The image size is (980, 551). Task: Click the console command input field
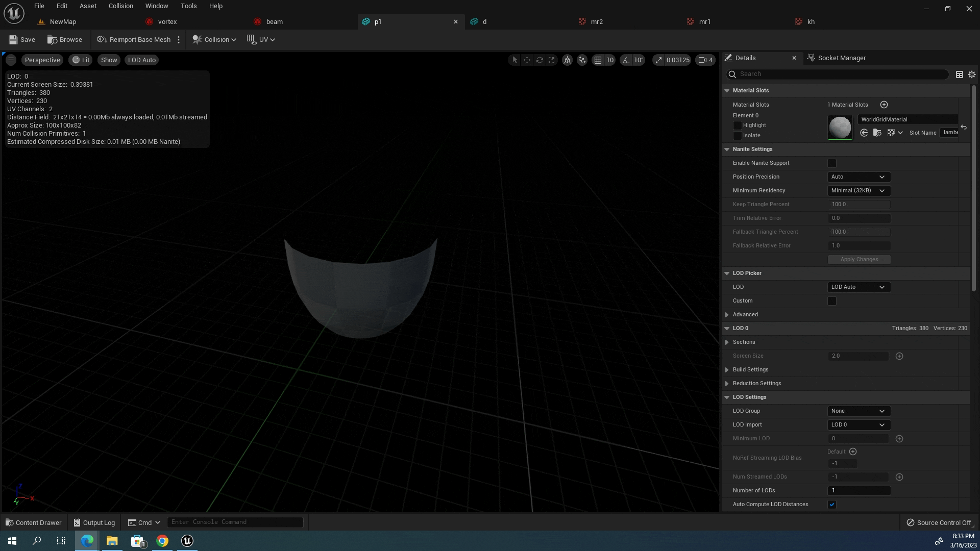click(x=235, y=522)
